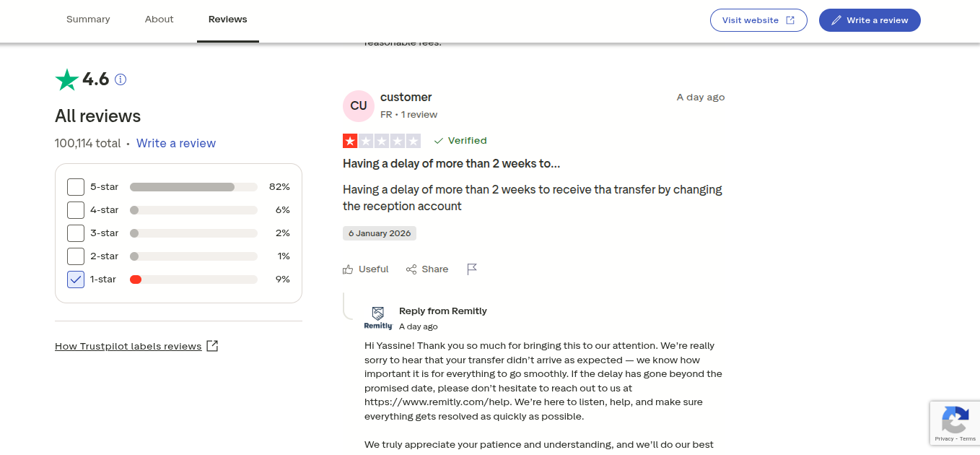980x455 pixels.
Task: Flag the review using the flag icon
Action: pos(472,269)
